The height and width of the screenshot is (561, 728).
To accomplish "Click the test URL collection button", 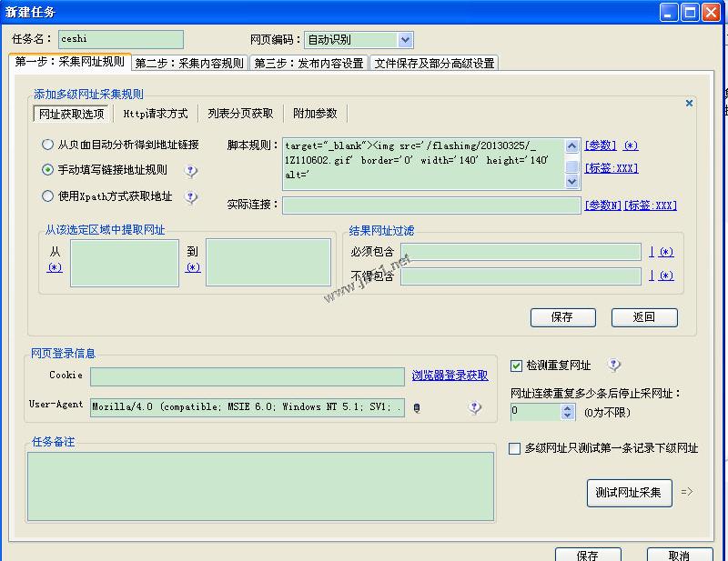I will 629,493.
